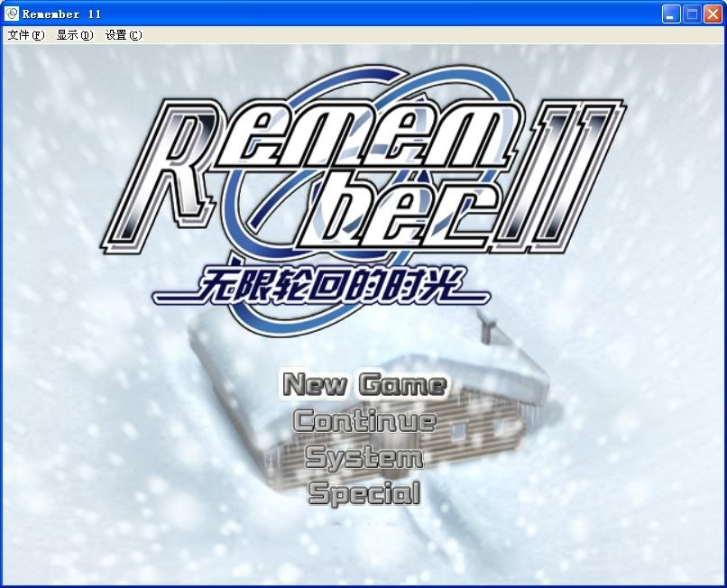Maximize the game window

tap(692, 14)
